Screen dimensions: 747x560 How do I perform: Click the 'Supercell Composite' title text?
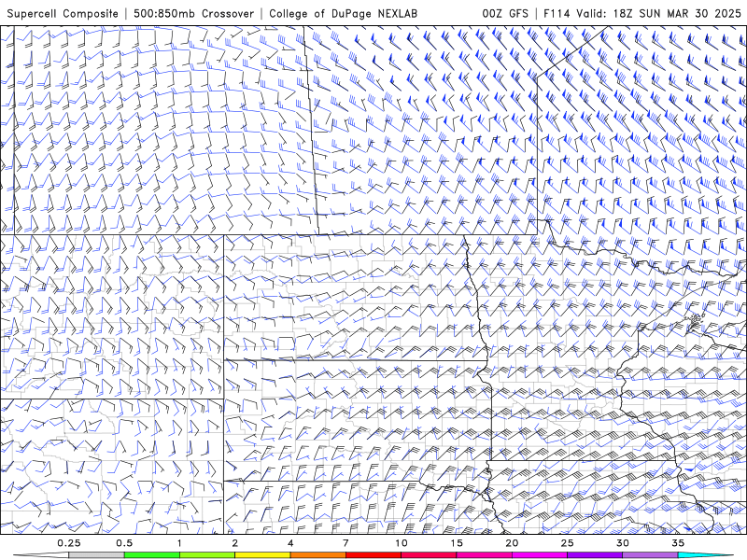(x=63, y=14)
